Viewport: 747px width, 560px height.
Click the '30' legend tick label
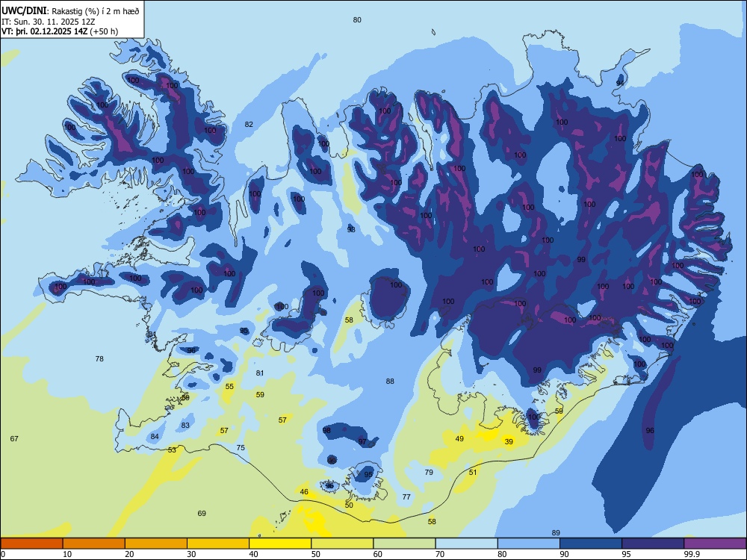(x=191, y=554)
